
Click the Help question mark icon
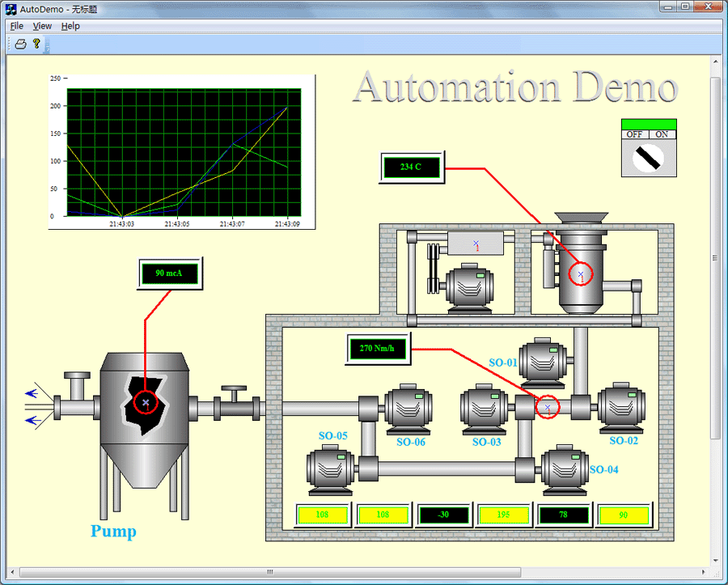point(36,44)
